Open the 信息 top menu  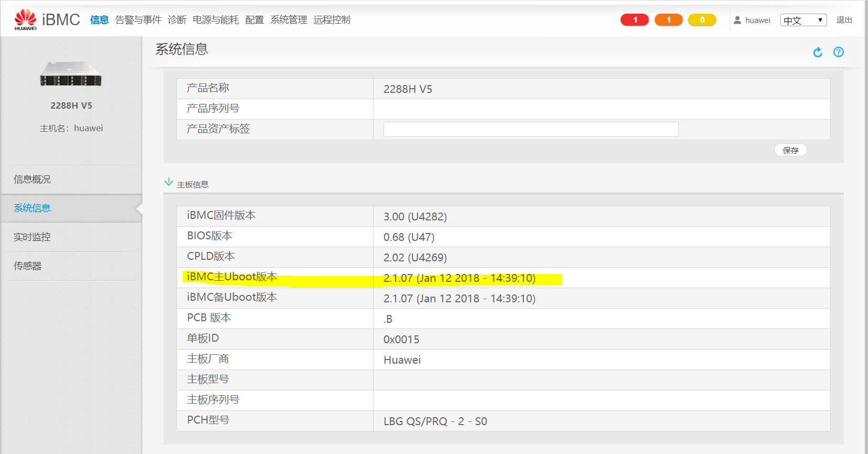point(99,20)
